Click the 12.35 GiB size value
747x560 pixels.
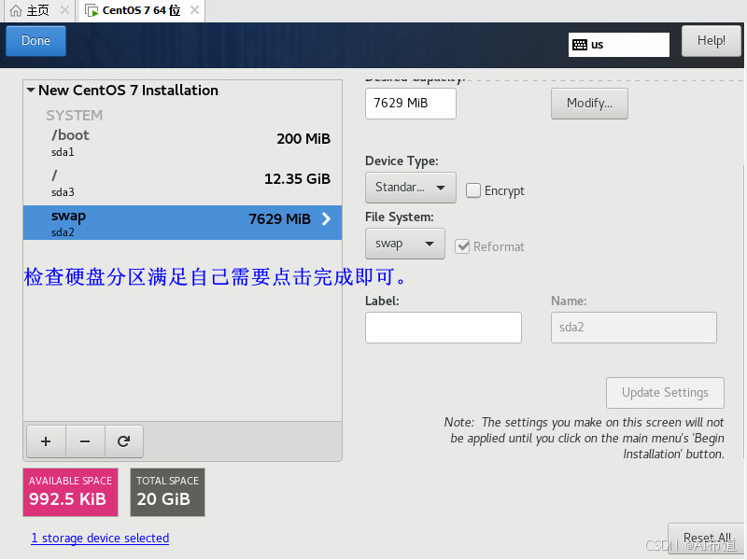click(297, 179)
